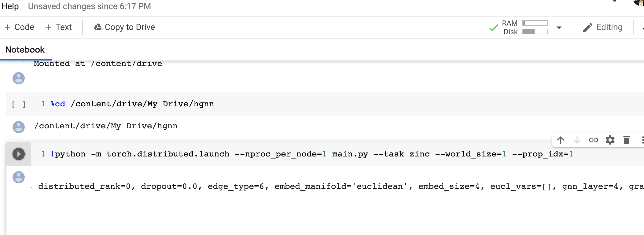Open the RAM and Disk resources dropdown
644x235 pixels.
click(559, 28)
